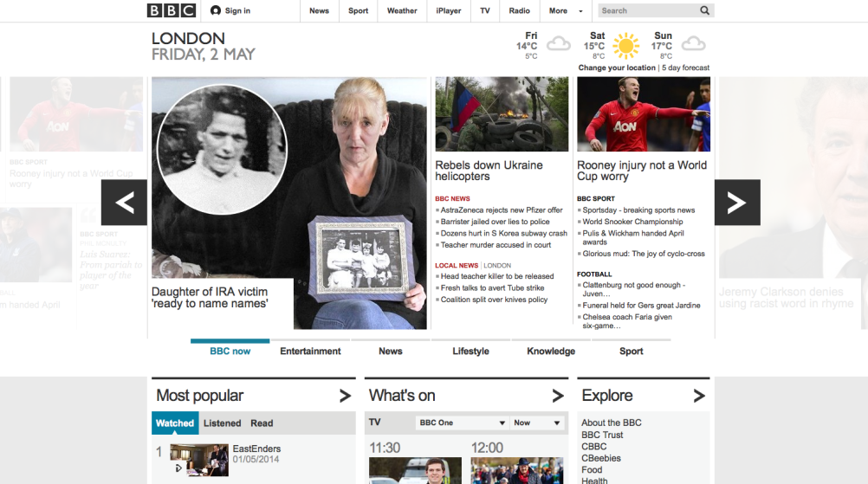Open AstraZeneca rejects new Pfizer offer
Viewport: 868px width, 484px height.
(x=502, y=210)
